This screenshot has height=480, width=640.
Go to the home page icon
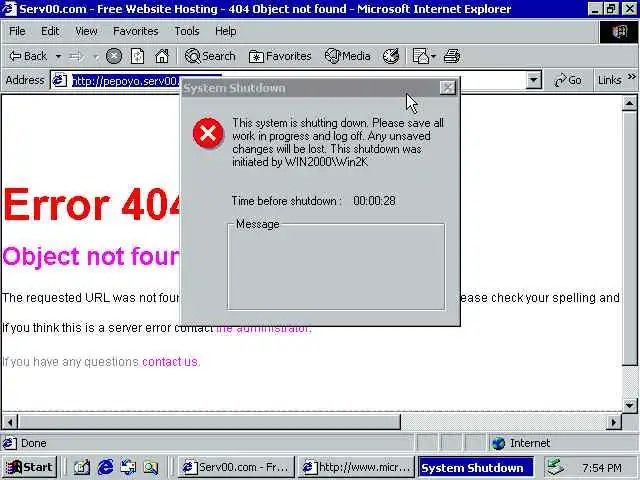(x=162, y=56)
